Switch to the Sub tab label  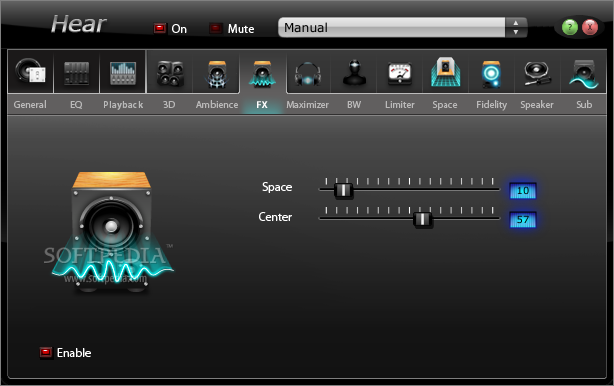(584, 105)
